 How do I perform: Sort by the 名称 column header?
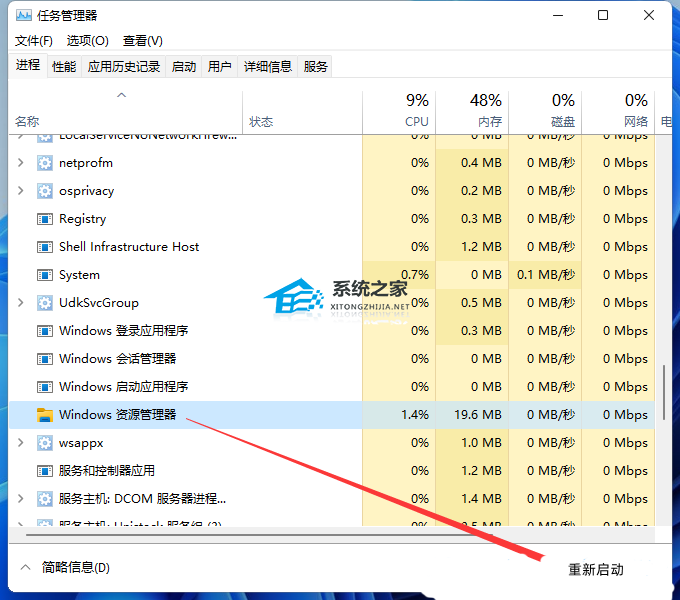[126, 112]
